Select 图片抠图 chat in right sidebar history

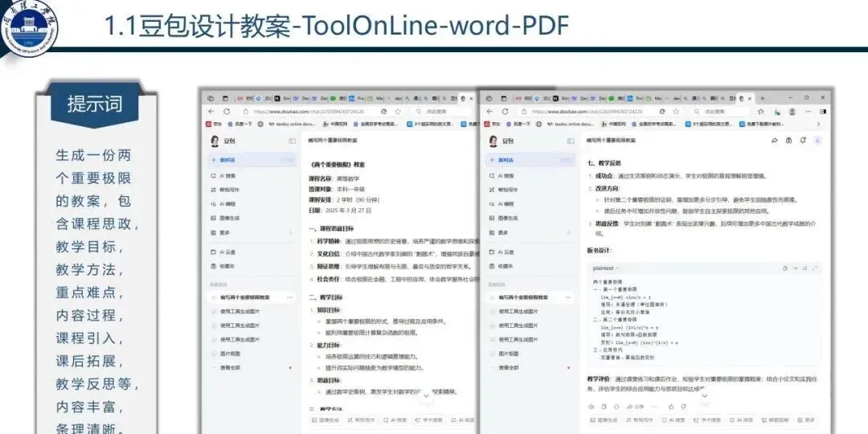510,353
